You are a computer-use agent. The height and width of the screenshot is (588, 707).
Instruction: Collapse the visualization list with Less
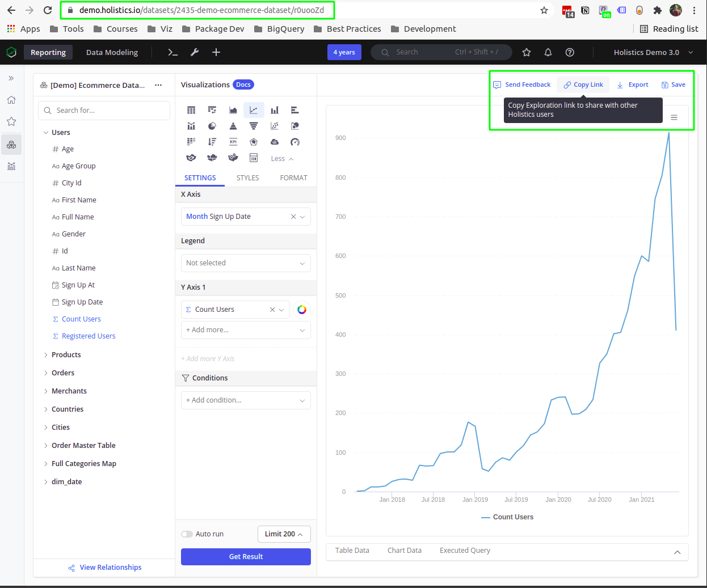(x=282, y=159)
